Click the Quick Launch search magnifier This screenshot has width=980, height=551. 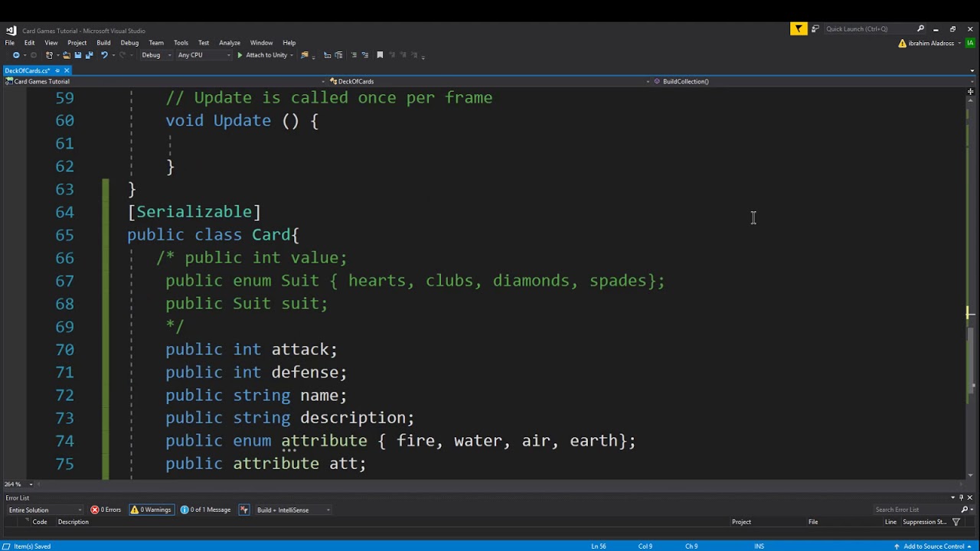pos(921,29)
